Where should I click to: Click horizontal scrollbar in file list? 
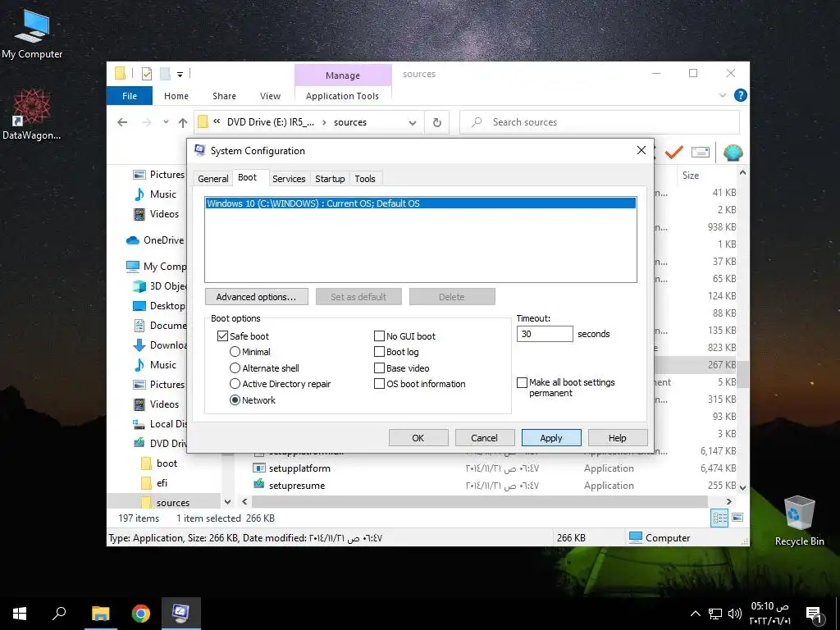click(479, 501)
